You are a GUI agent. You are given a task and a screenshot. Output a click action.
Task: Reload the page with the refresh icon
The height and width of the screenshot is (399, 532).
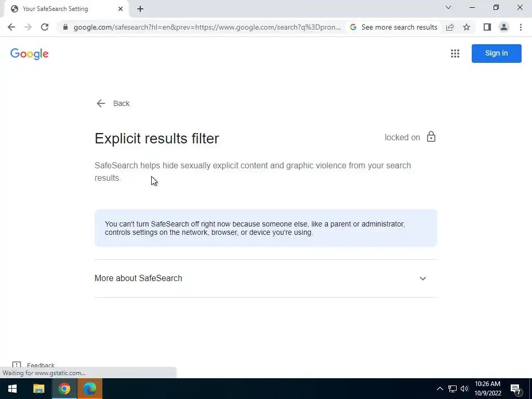[x=45, y=27]
